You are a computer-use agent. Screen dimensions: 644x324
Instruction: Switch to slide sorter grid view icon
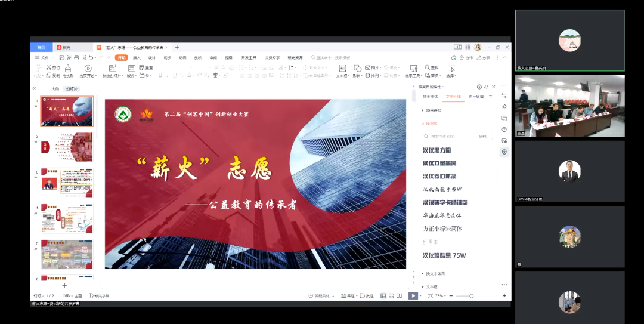tap(391, 295)
